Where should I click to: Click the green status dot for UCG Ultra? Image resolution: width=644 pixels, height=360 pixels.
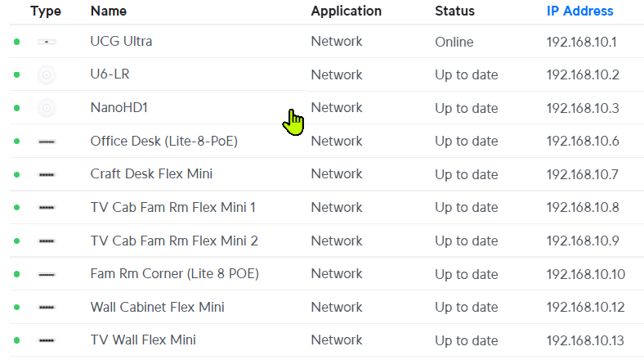16,42
